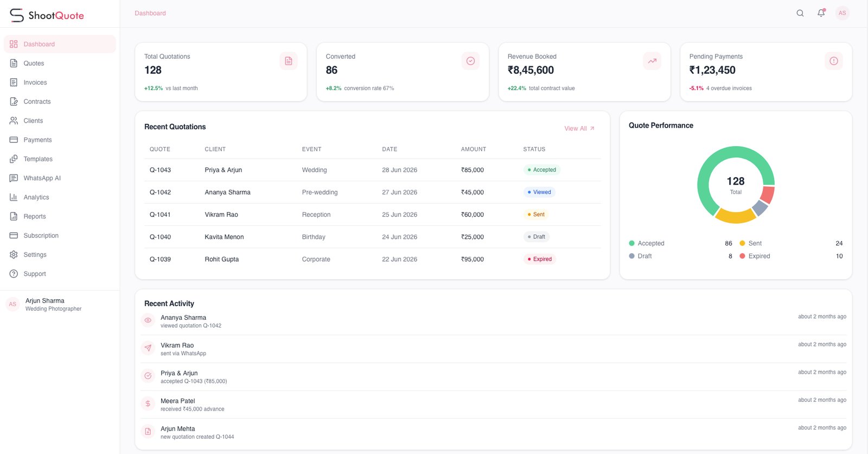Click the AS avatar beside Arjun Sharma in sidebar
Viewport: 868px width, 454px height.
[12, 304]
